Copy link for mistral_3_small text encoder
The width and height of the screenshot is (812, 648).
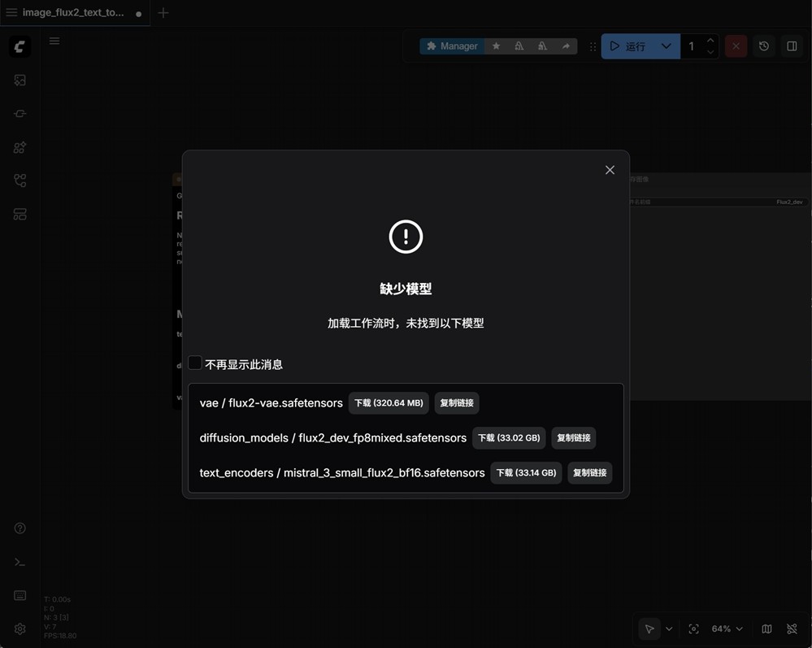tap(589, 472)
